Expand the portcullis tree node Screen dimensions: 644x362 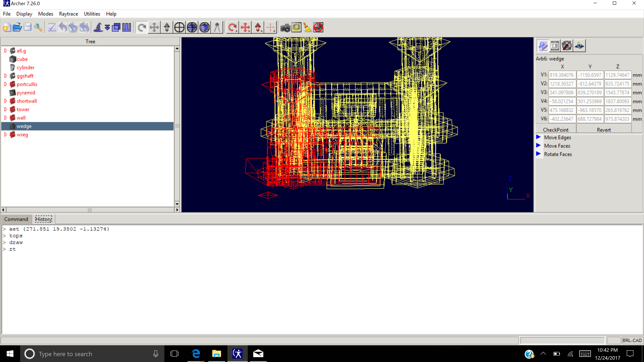click(6, 84)
